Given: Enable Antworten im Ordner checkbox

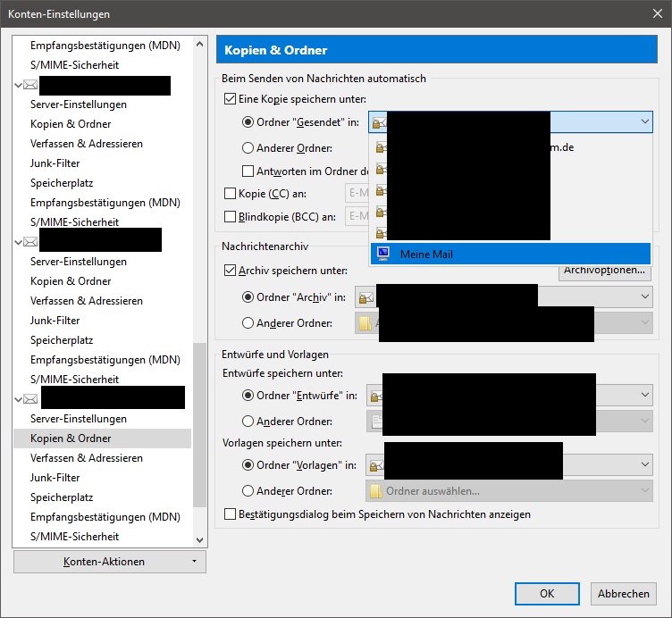Looking at the screenshot, I should (x=248, y=171).
